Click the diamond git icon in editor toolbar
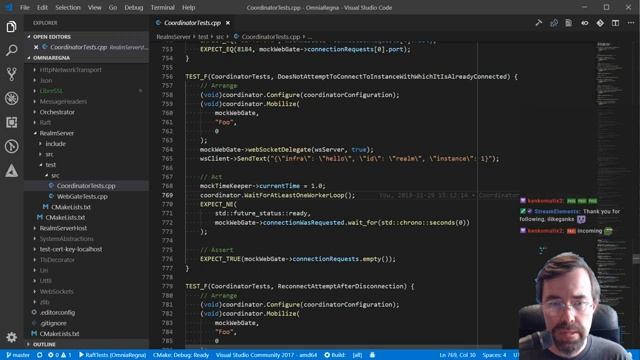The width and height of the screenshot is (640, 360). [600, 23]
